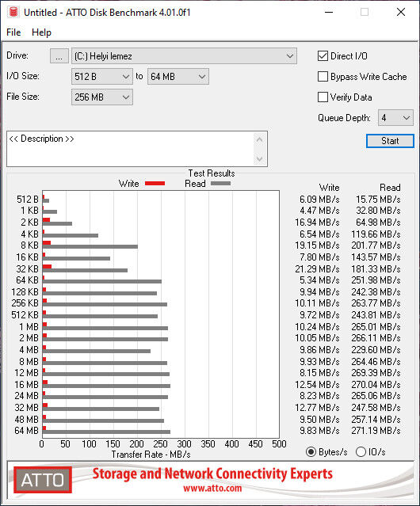This screenshot has height=506, width=420.
Task: Visit www.atto.com link in banner
Action: [212, 488]
